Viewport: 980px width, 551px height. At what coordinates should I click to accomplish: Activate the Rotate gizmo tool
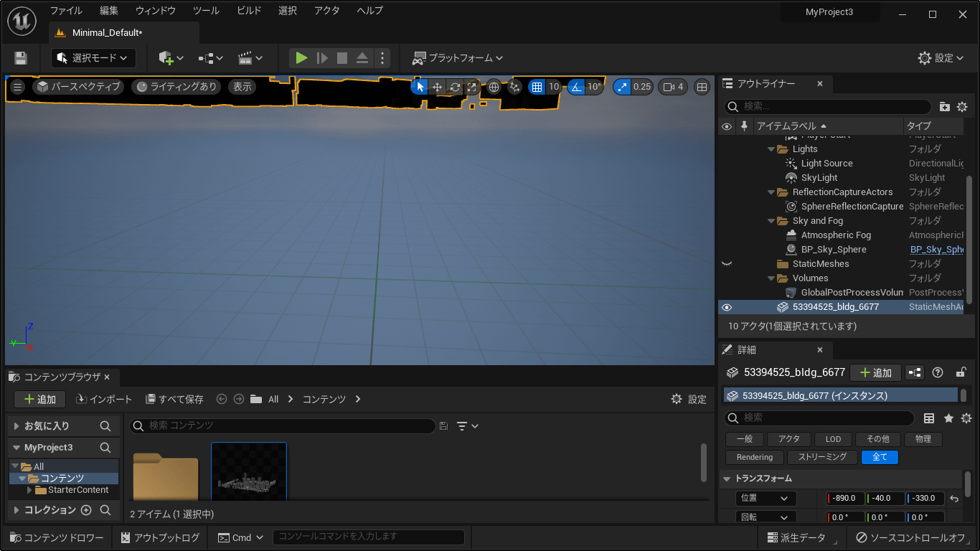click(x=455, y=87)
